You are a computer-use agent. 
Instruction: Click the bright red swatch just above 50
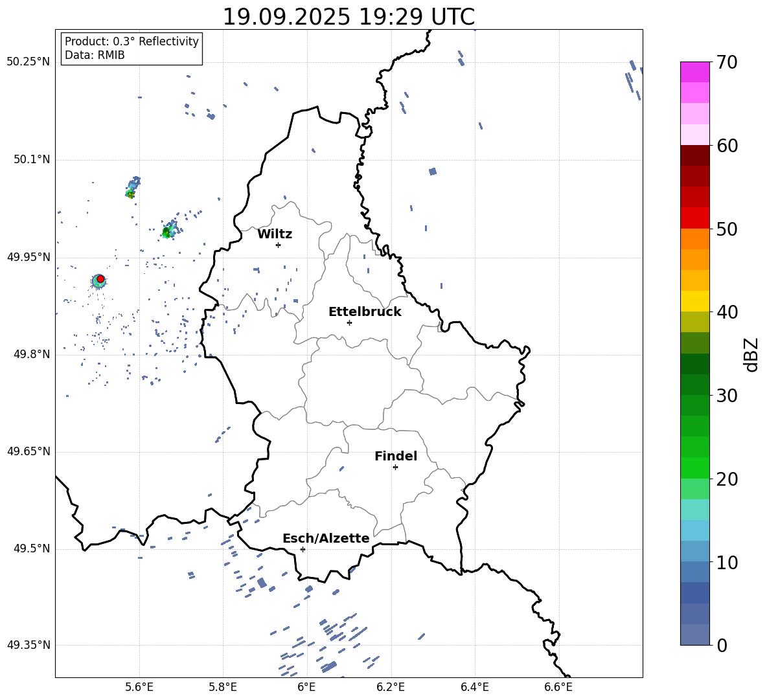(x=694, y=218)
